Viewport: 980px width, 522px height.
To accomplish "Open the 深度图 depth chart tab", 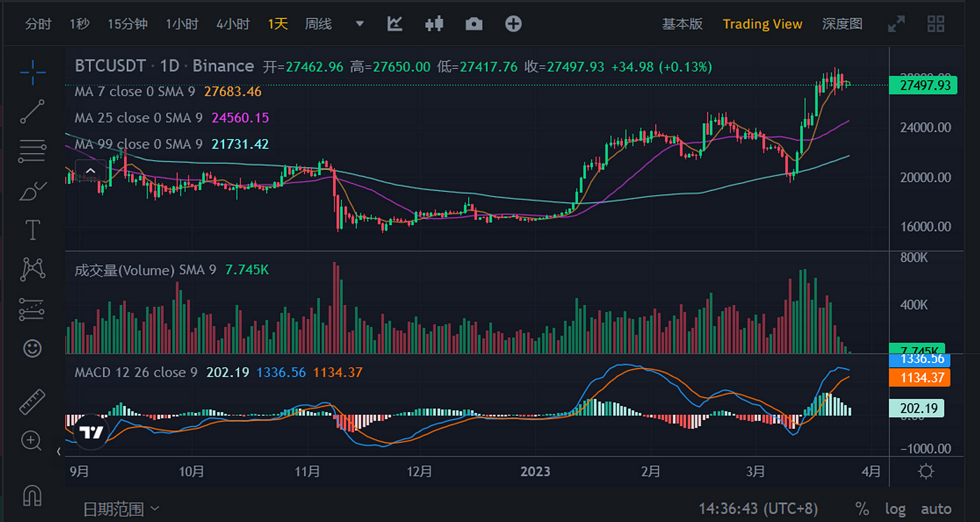I will tap(842, 23).
